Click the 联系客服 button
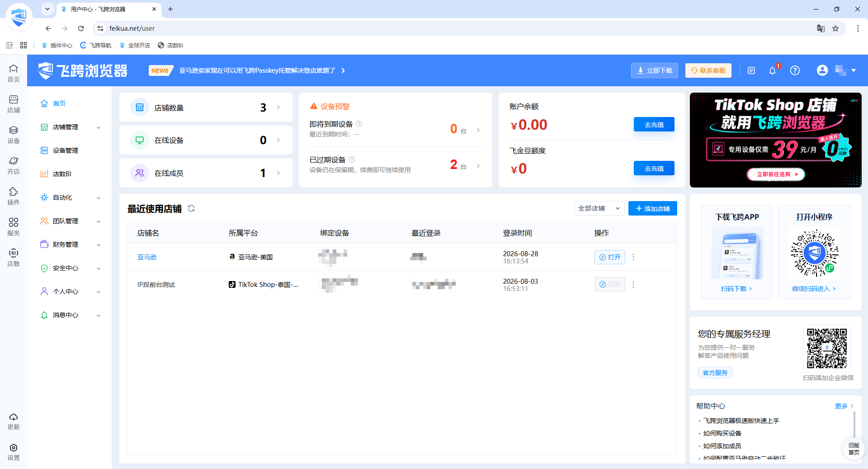This screenshot has height=469, width=868. coord(708,70)
